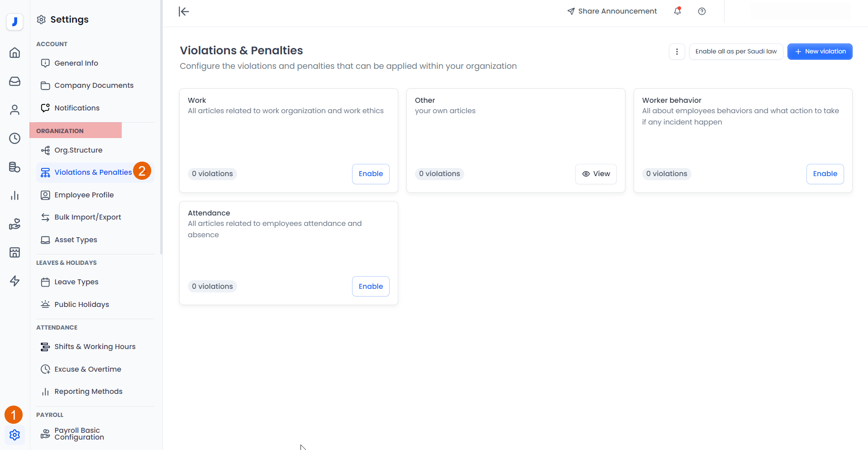Click the home icon in left rail
The width and height of the screenshot is (868, 450).
click(x=14, y=53)
